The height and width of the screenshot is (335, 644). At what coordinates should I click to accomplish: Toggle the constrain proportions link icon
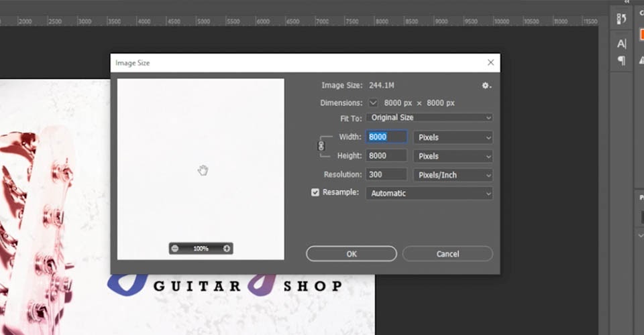click(321, 146)
